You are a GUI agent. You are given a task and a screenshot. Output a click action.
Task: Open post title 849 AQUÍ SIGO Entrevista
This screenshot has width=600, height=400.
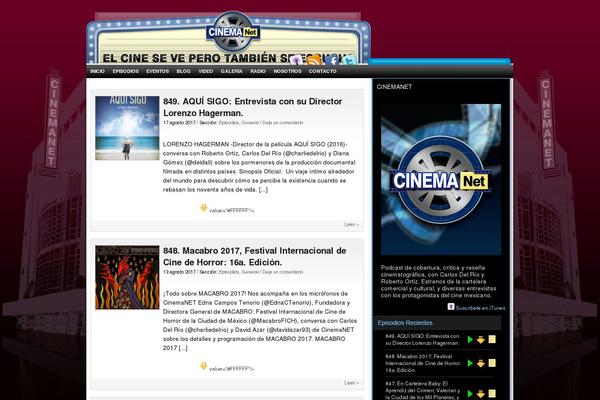[253, 107]
